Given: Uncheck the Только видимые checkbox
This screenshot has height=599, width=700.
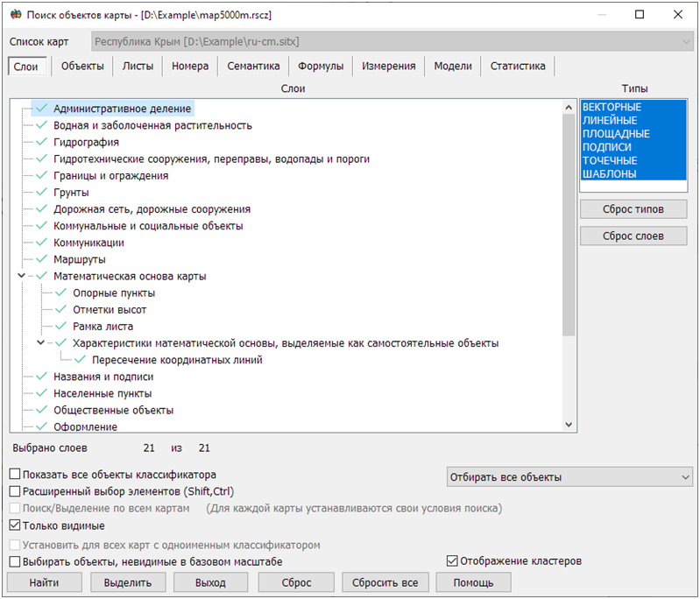Looking at the screenshot, I should coord(15,526).
